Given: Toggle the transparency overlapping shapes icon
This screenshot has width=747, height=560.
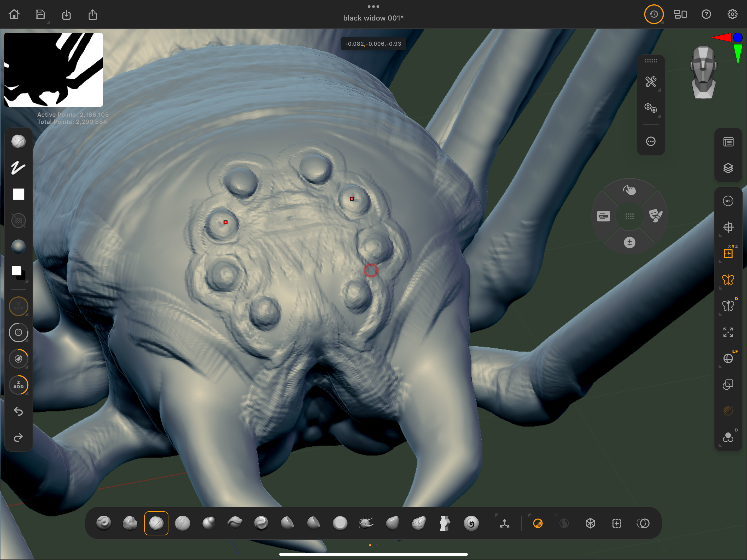Looking at the screenshot, I should [x=728, y=384].
